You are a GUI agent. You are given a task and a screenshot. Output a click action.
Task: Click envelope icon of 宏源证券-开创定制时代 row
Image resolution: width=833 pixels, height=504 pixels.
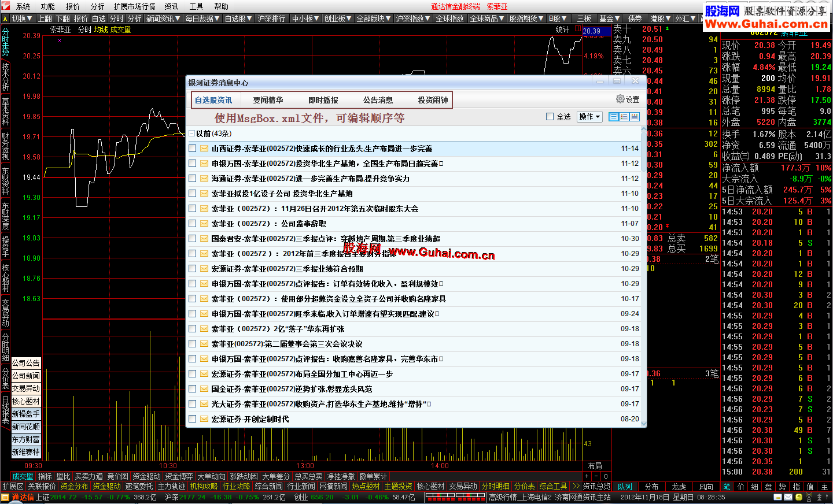coord(204,419)
